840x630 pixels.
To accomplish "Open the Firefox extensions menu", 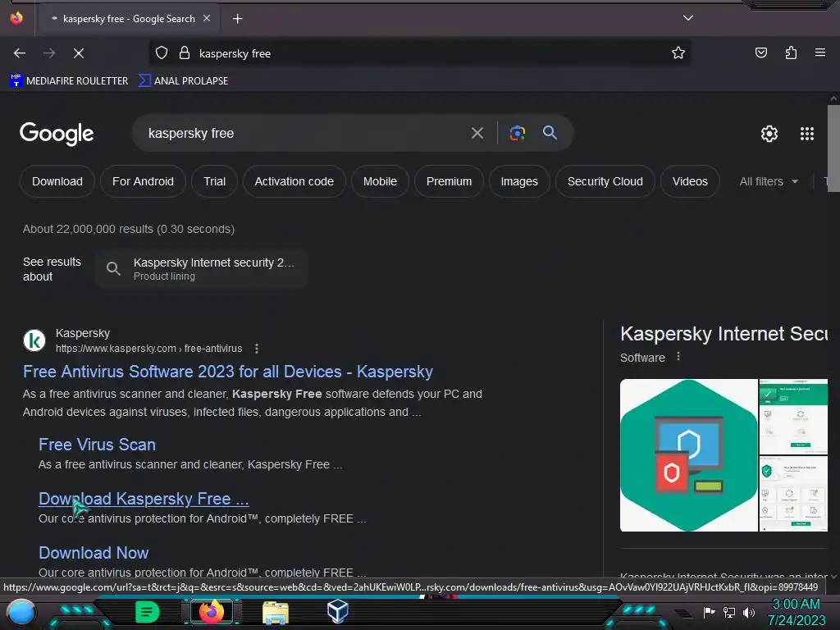I will (x=791, y=52).
